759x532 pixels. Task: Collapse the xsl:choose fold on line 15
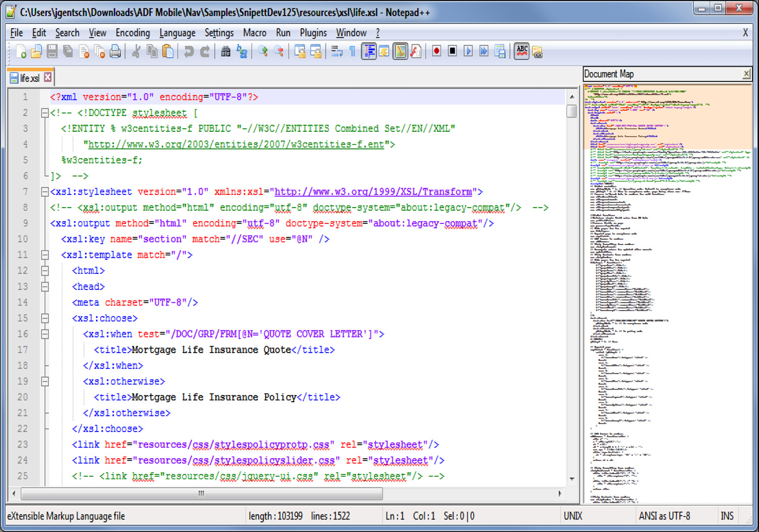(x=44, y=318)
